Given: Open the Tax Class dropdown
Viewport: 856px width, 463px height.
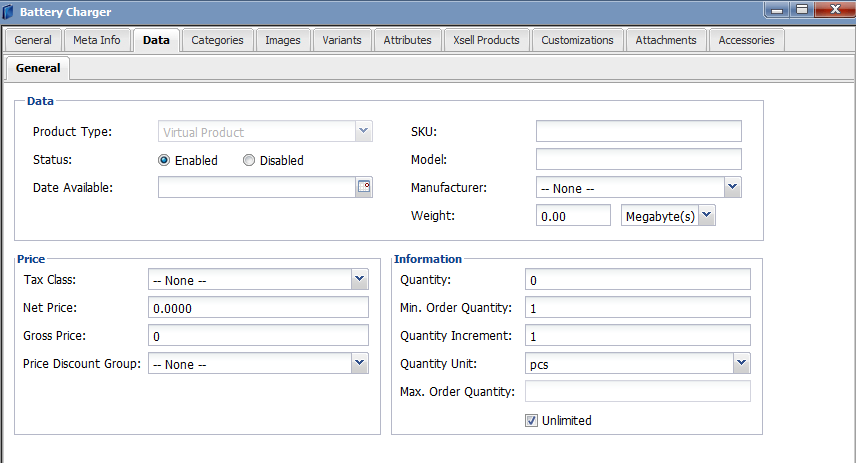Looking at the screenshot, I should coord(360,280).
